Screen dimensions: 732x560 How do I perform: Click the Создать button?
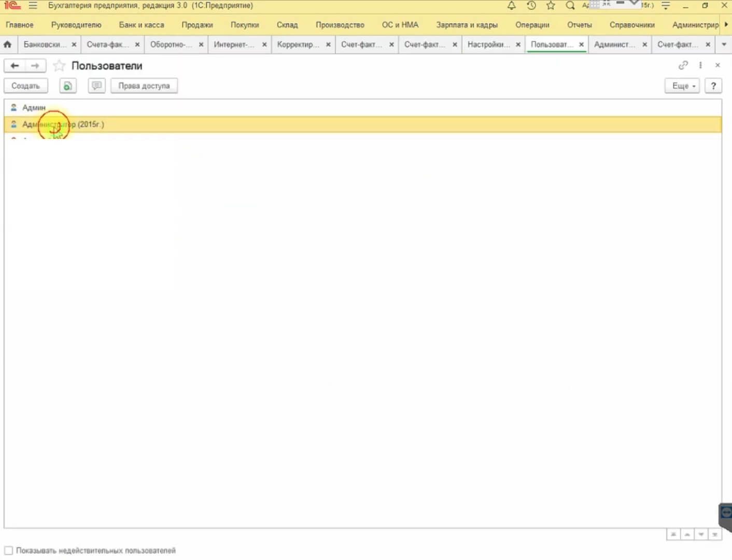coord(25,86)
